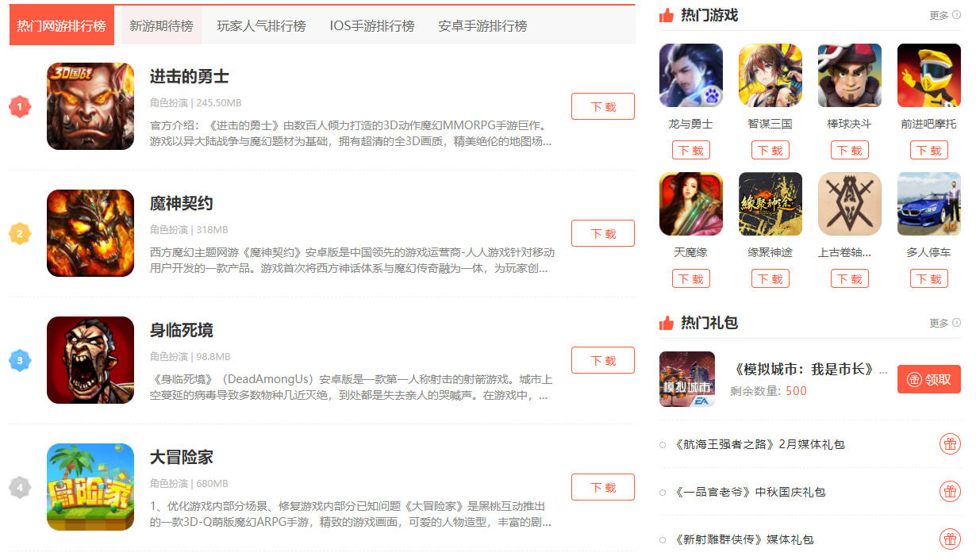Switch to the IOS手游排行榜 tab

pos(372,26)
